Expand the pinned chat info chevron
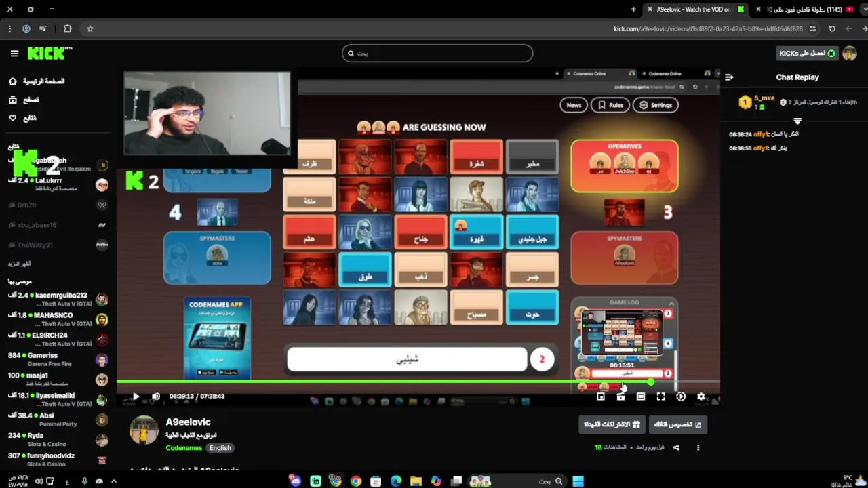This screenshot has width=868, height=488. pyautogui.click(x=797, y=121)
